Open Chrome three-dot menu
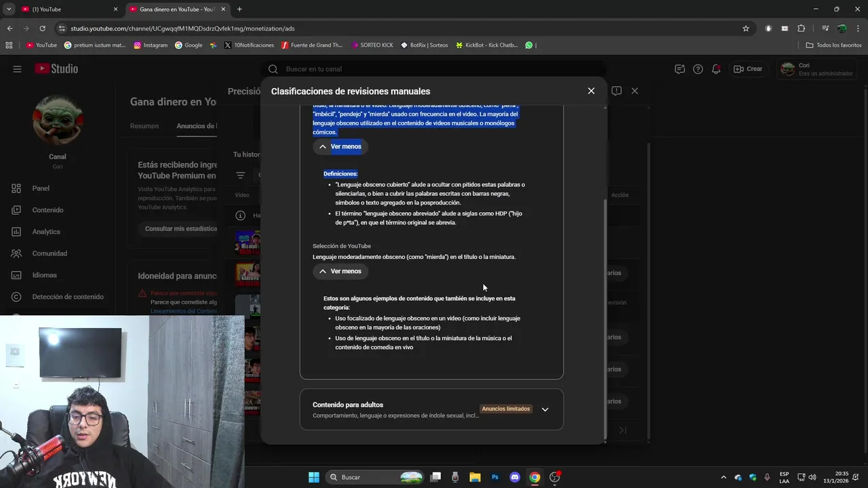 [858, 28]
